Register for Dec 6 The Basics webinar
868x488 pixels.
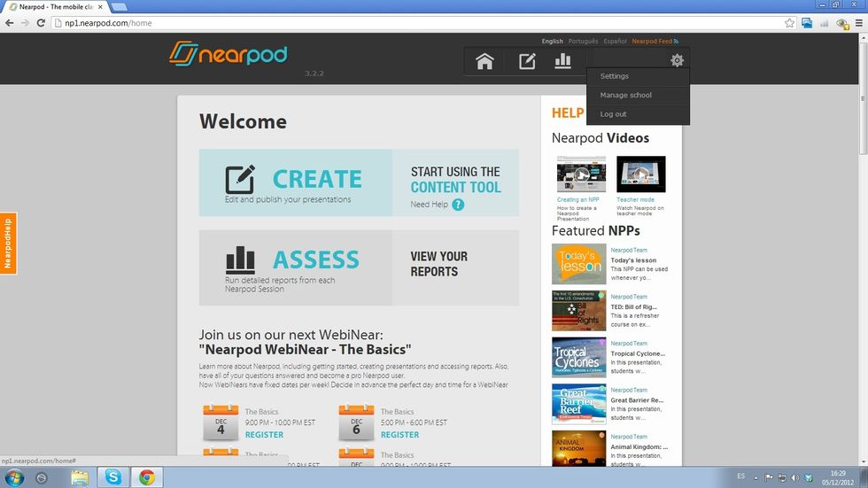click(x=399, y=435)
